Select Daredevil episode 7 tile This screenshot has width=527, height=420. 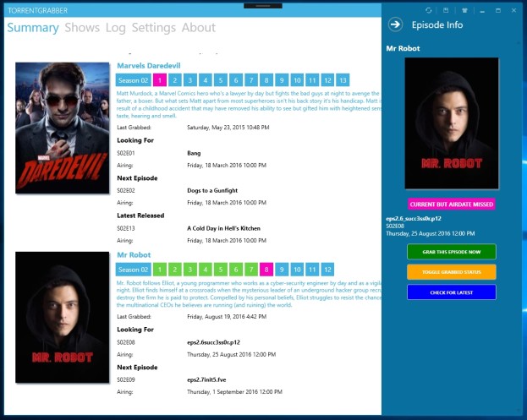pyautogui.click(x=251, y=80)
